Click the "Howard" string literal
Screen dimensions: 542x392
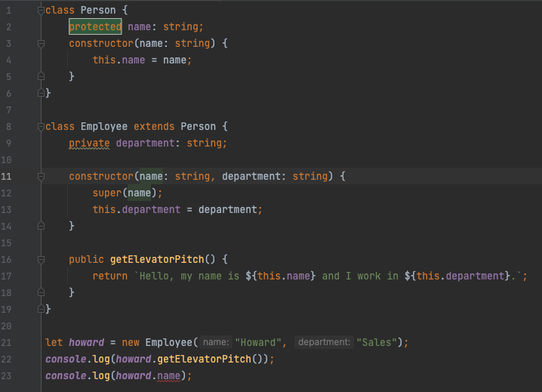point(258,342)
